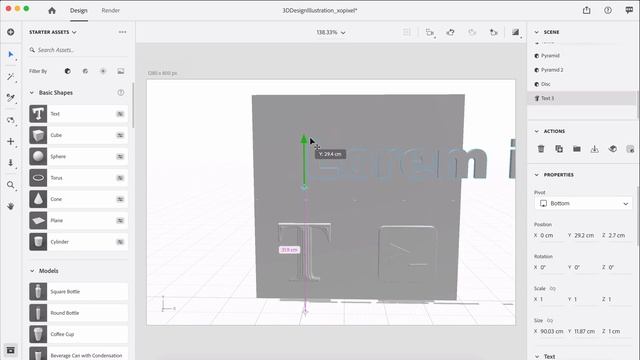Click the Delete trash icon
640x360 pixels.
click(541, 149)
